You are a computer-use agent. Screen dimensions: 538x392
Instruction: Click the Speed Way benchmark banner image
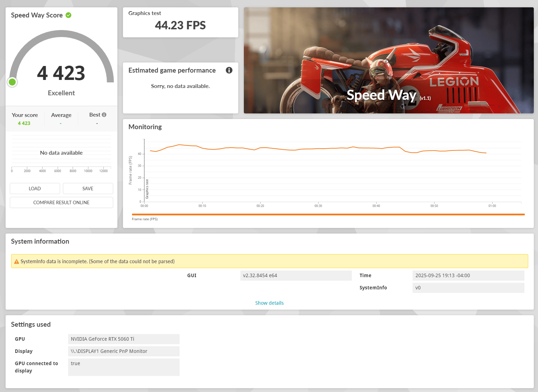tap(388, 60)
